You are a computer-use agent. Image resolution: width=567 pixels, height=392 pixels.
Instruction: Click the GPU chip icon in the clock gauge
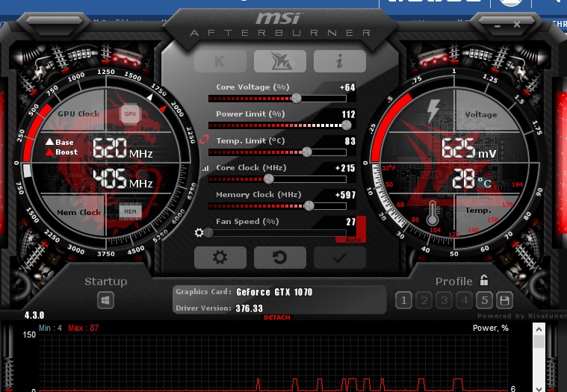(x=130, y=113)
